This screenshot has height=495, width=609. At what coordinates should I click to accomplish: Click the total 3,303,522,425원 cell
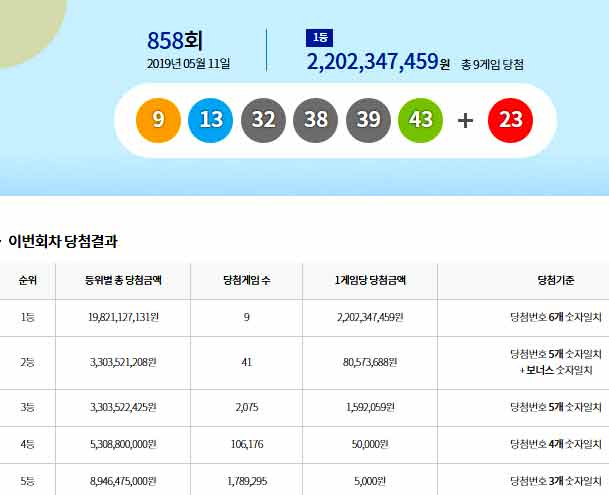pyautogui.click(x=123, y=408)
